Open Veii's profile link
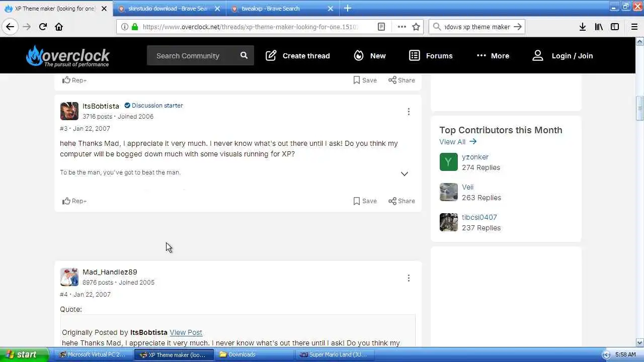The height and width of the screenshot is (362, 644). tap(467, 187)
